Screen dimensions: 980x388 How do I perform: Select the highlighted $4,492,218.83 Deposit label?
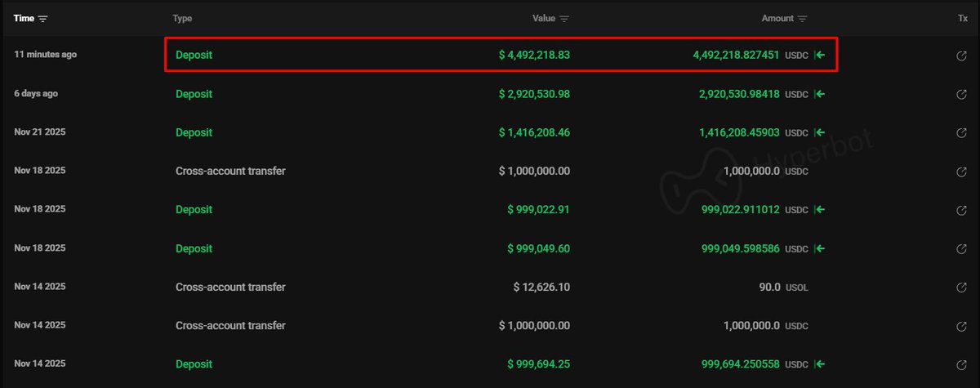pyautogui.click(x=194, y=56)
